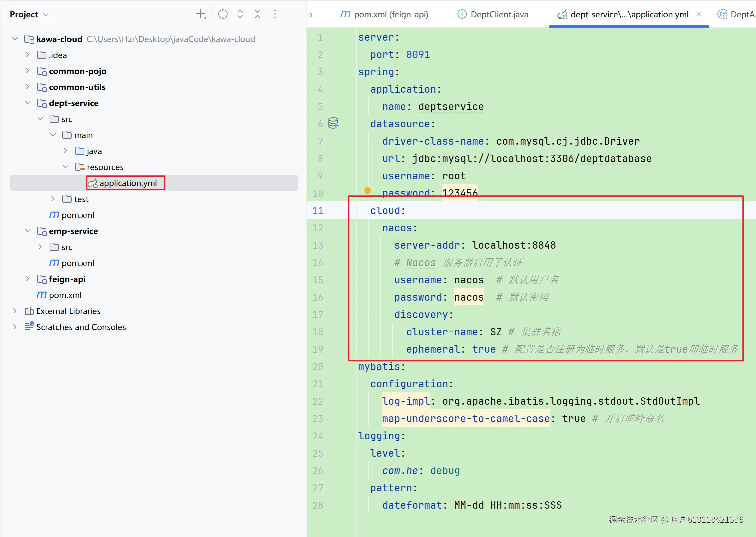Expand the feign-api module folder
The width and height of the screenshot is (756, 537).
pyautogui.click(x=28, y=279)
